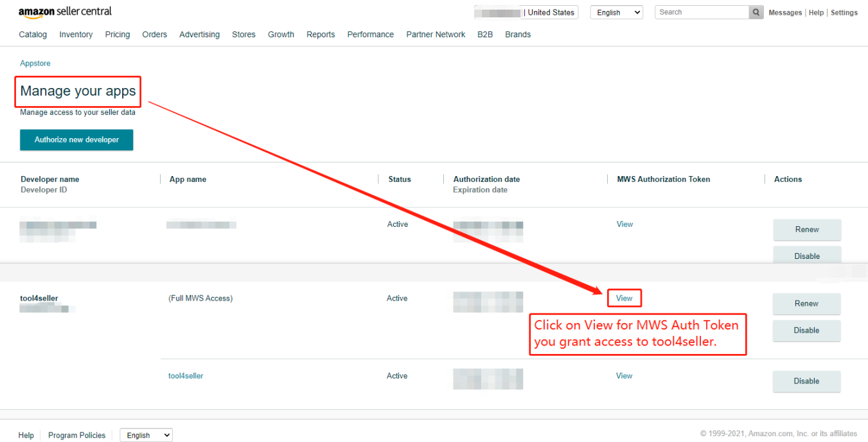Click the footer Help link
Viewport: 868px width, 442px height.
click(x=26, y=436)
